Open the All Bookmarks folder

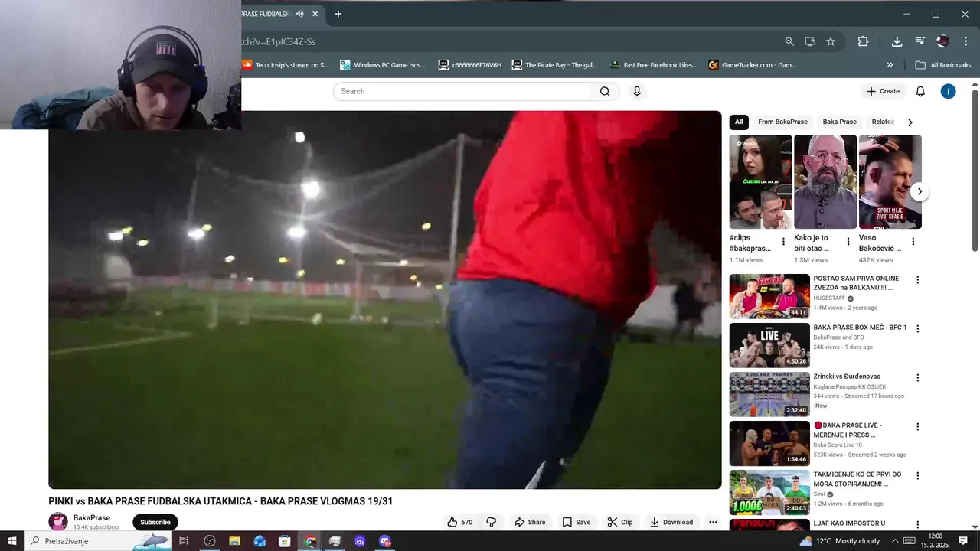pos(943,65)
